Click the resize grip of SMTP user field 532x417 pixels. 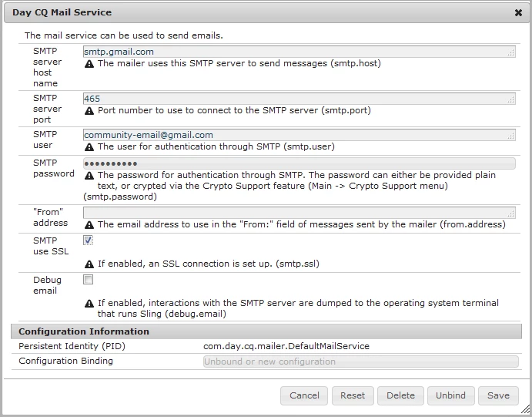point(511,136)
